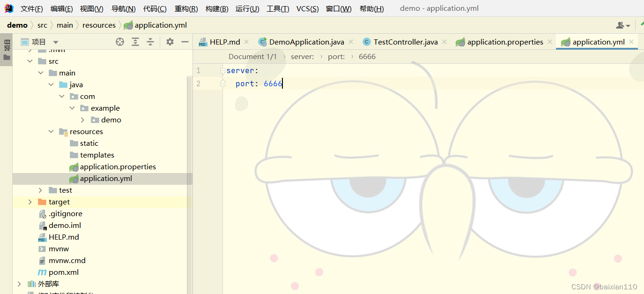Close the HELP.md tab
This screenshot has width=644, height=294.
click(246, 42)
